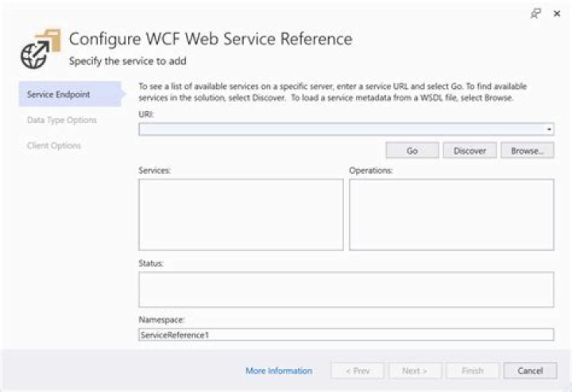This screenshot has height=392, width=572.
Task: Click the 'Namespace:' label
Action: pos(161,320)
